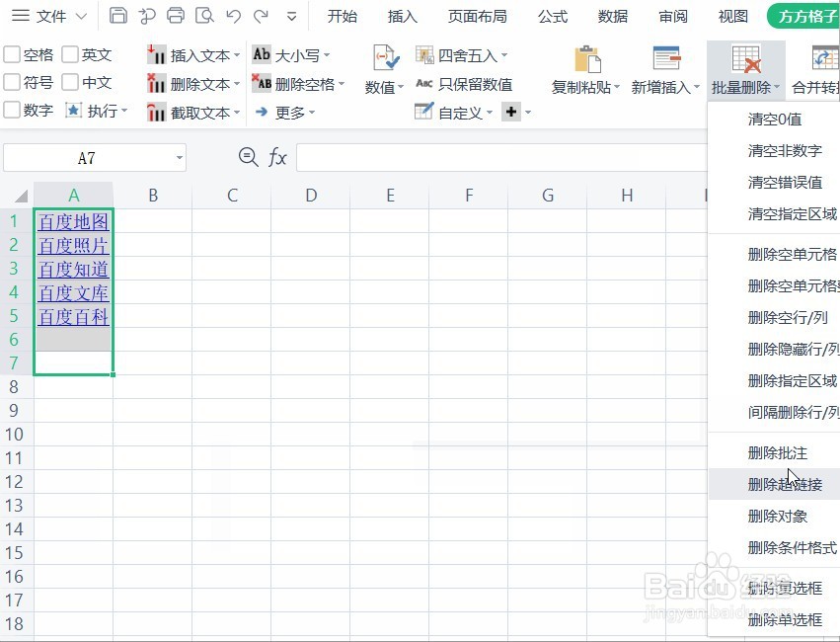Image resolution: width=840 pixels, height=642 pixels.
Task: Select row header 10
Action: pyautogui.click(x=14, y=434)
